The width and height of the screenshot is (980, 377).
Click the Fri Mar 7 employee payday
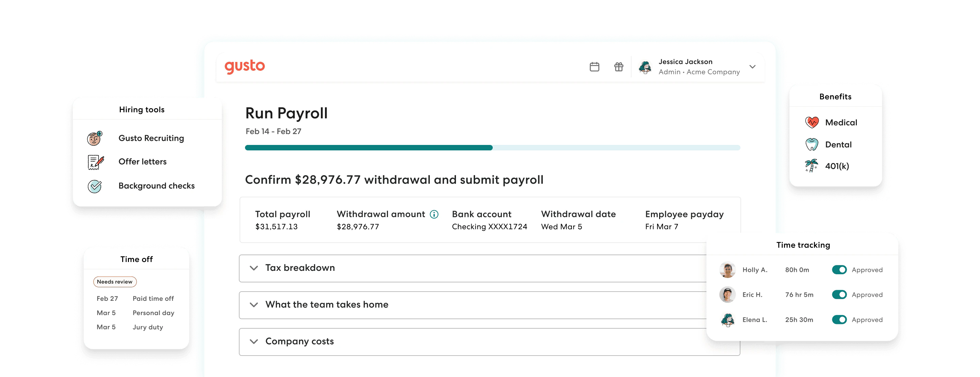click(661, 227)
